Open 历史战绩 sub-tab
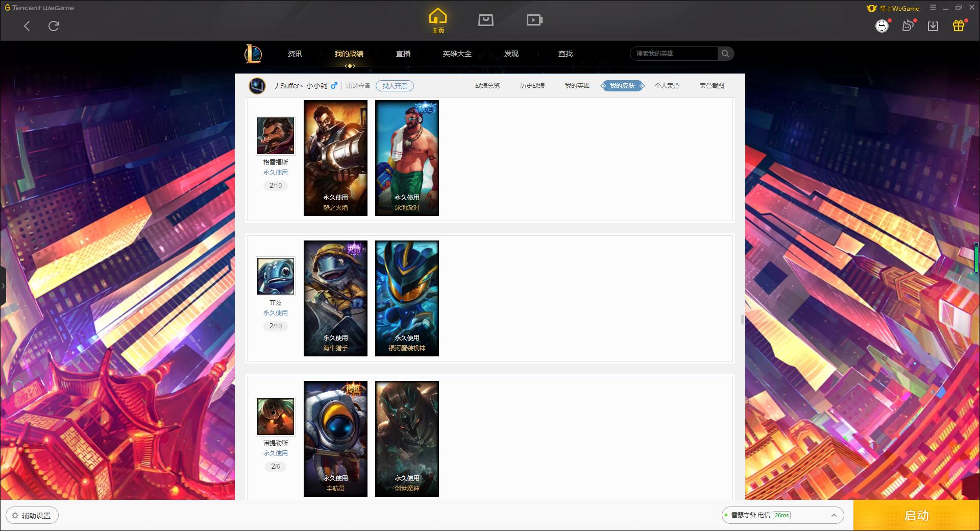This screenshot has height=531, width=980. pos(532,86)
